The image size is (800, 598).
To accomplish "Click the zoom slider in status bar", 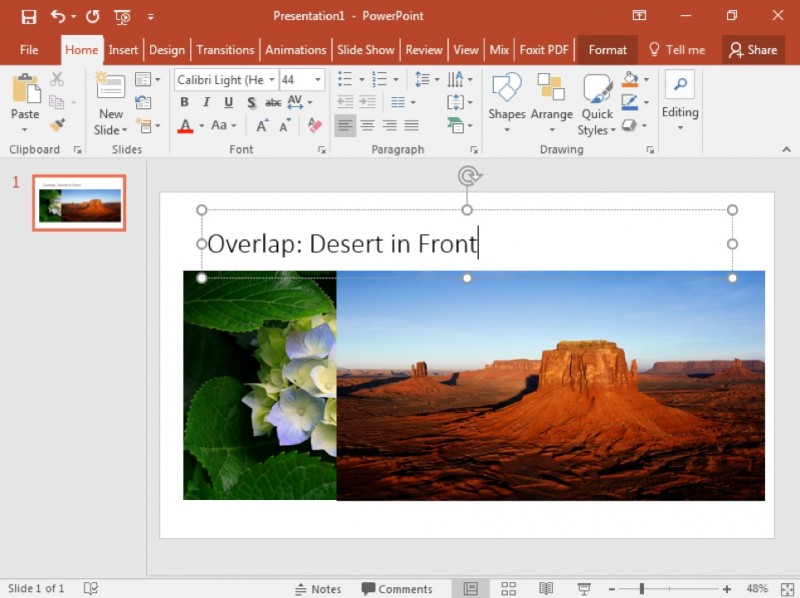I will pyautogui.click(x=642, y=589).
